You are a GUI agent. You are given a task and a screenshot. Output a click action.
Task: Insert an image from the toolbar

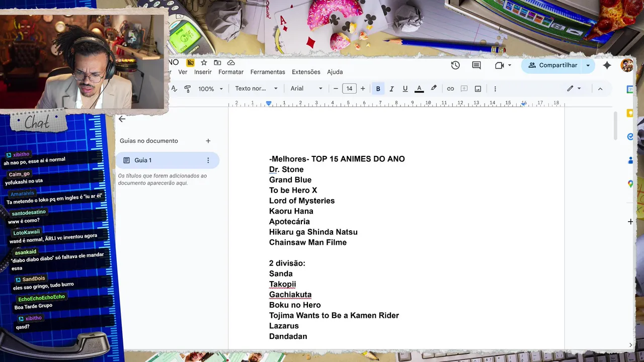tap(478, 88)
